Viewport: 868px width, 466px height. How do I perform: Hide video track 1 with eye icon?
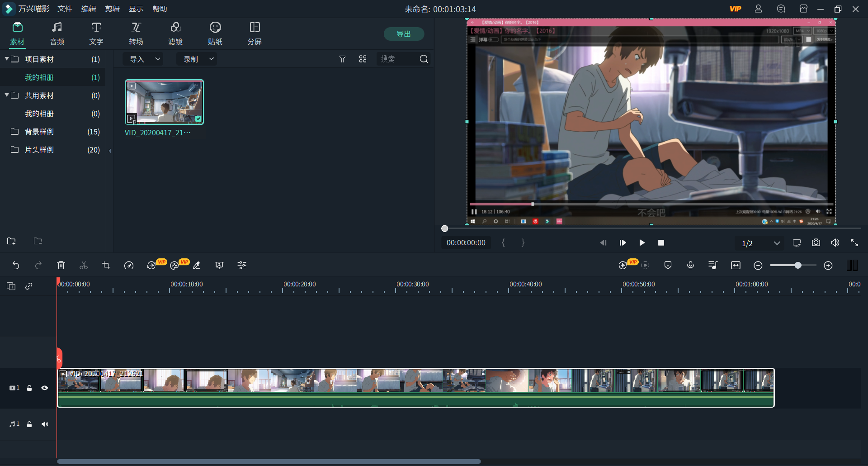pyautogui.click(x=45, y=388)
